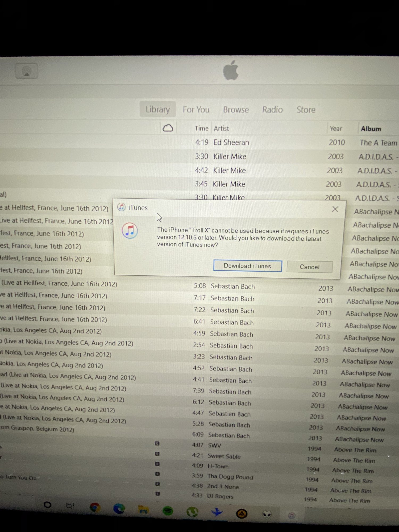Open Spotify from the taskbar

[x=168, y=511]
